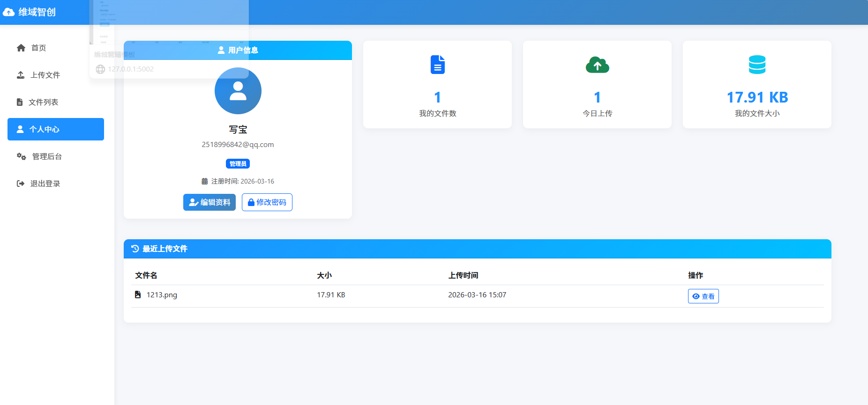Click the email 2518996842@qq.com
The height and width of the screenshot is (405, 868).
(238, 145)
